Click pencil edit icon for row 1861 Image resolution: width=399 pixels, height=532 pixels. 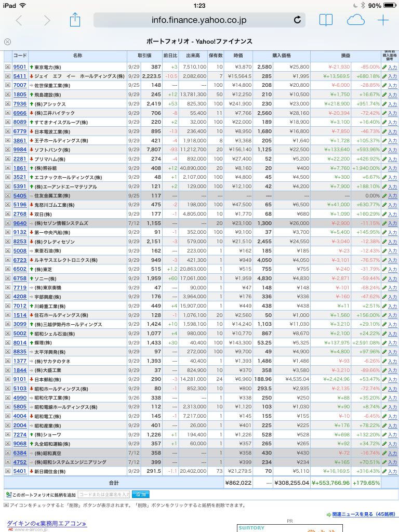point(384,168)
